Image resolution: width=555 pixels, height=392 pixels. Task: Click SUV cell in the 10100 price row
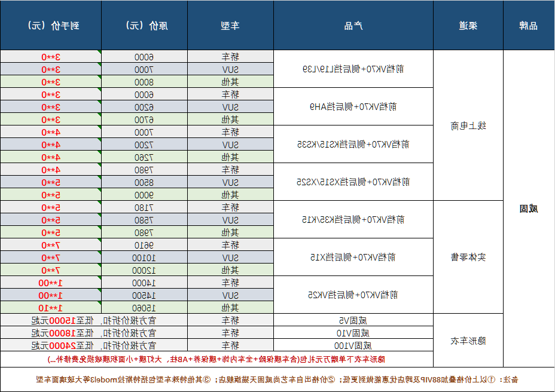click(x=230, y=258)
